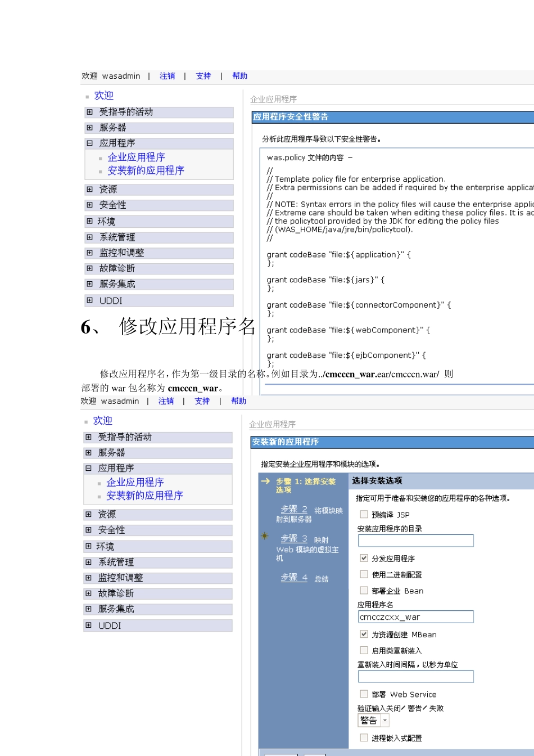Open 欢迎 link in the upper console

(104, 96)
